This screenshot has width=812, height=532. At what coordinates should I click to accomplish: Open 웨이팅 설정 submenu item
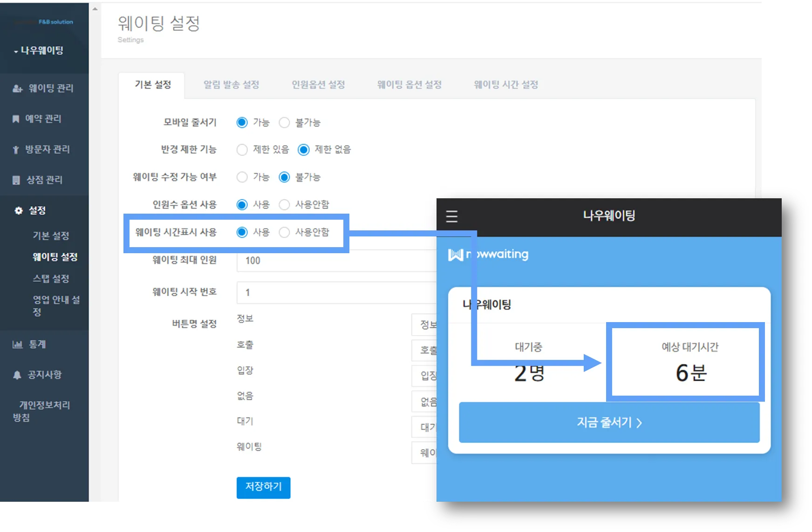click(x=55, y=257)
